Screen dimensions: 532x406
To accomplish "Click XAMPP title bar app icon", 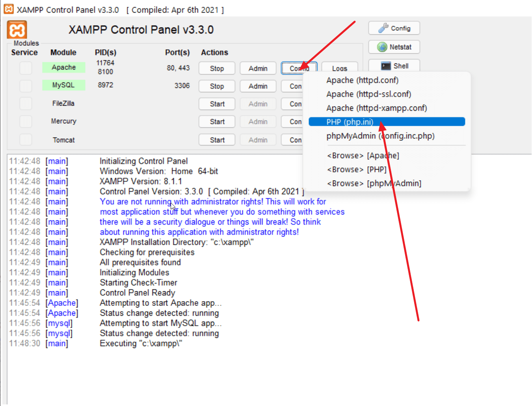I will click(8, 9).
